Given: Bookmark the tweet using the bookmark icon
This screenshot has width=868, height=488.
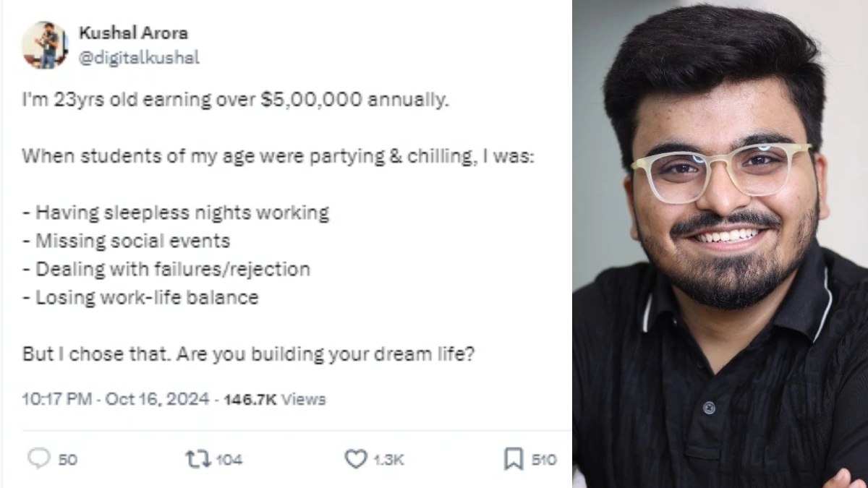Looking at the screenshot, I should coord(513,458).
